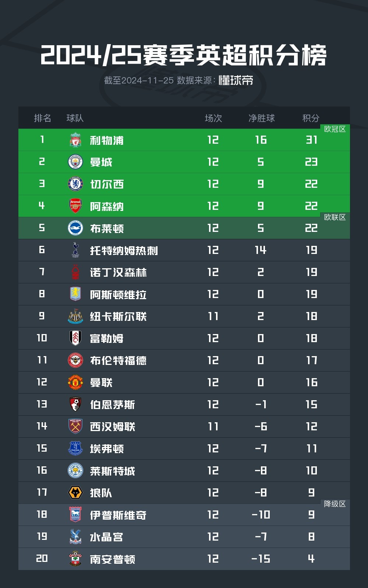Click the 欧冠区 zone label
This screenshot has height=588, width=368.
pos(335,129)
